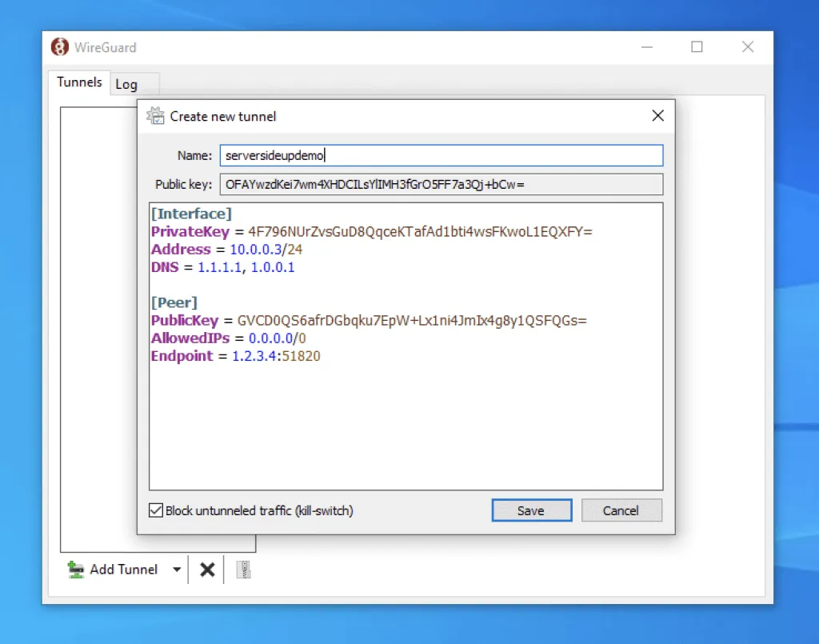
Task: Cancel the new tunnel creation
Action: [621, 510]
